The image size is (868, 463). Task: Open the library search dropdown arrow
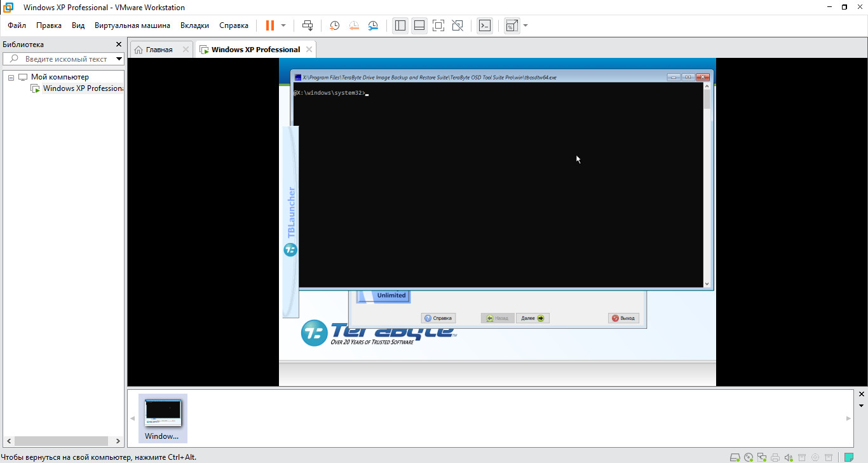[119, 59]
